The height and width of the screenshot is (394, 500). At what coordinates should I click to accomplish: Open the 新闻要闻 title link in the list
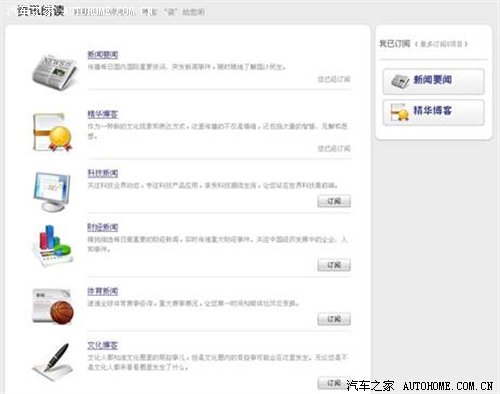pyautogui.click(x=103, y=55)
